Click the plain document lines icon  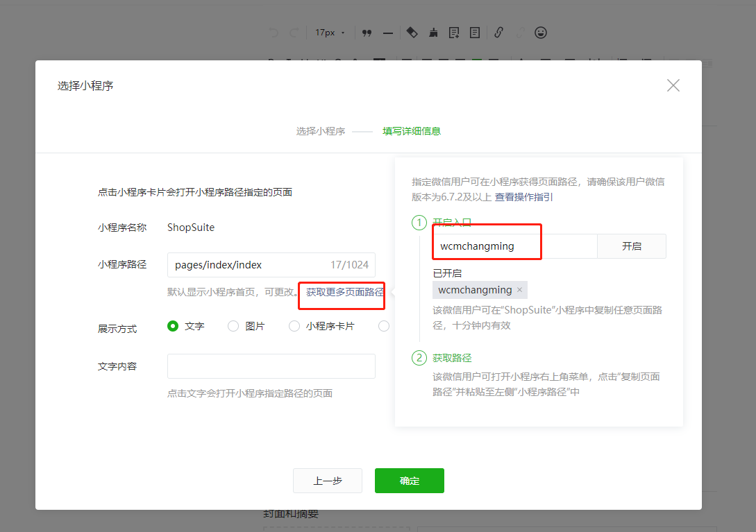point(475,33)
